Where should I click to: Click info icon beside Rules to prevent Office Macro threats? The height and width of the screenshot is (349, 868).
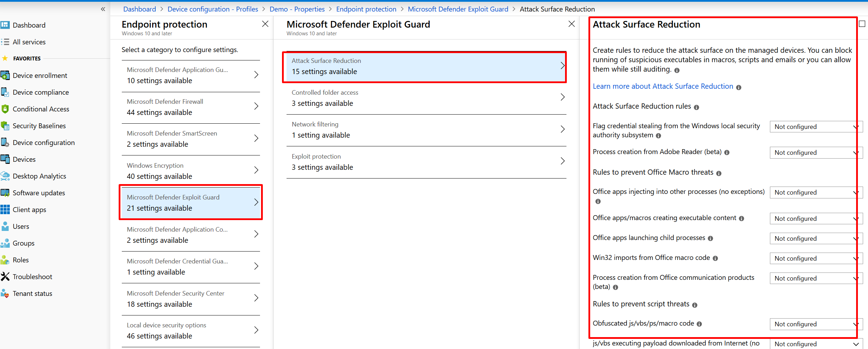point(719,173)
